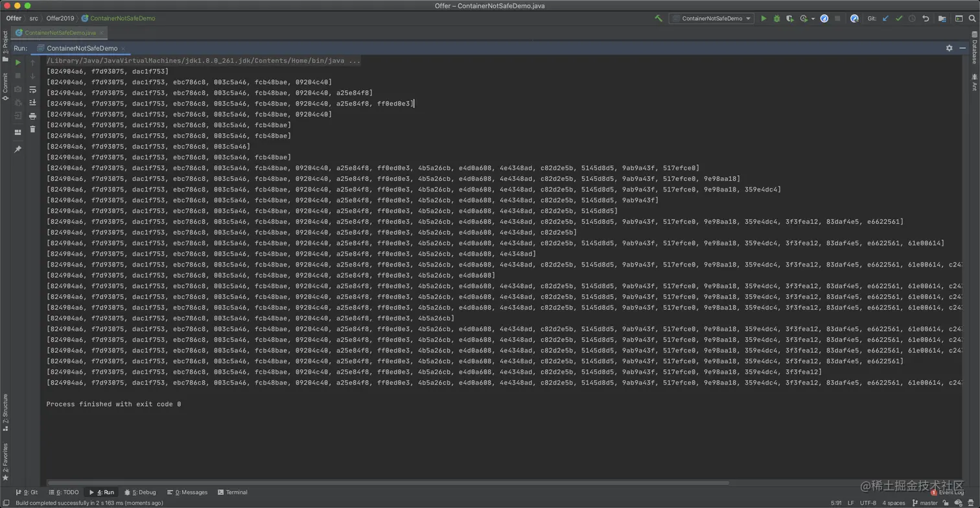Screen dimensions: 980x508
Task: Click the Restore Layout icon in Run gutter
Action: pos(18,132)
